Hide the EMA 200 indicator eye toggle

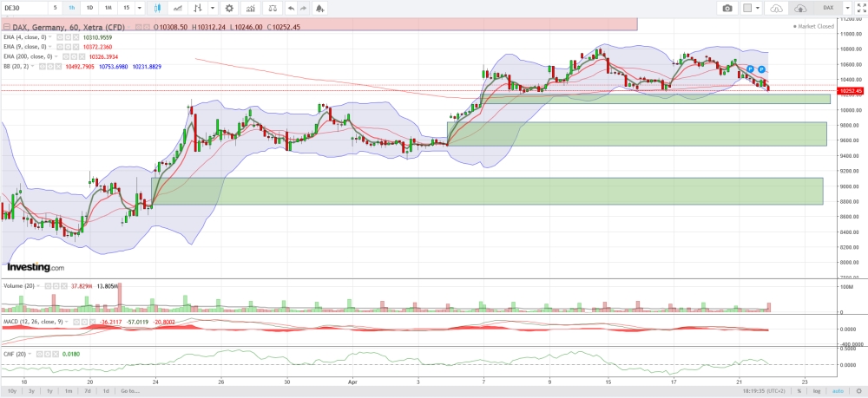pos(66,56)
